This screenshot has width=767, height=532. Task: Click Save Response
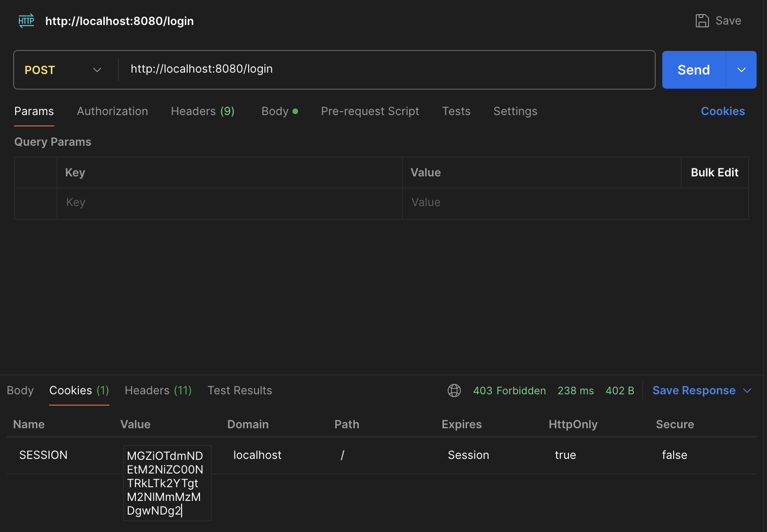[694, 391]
